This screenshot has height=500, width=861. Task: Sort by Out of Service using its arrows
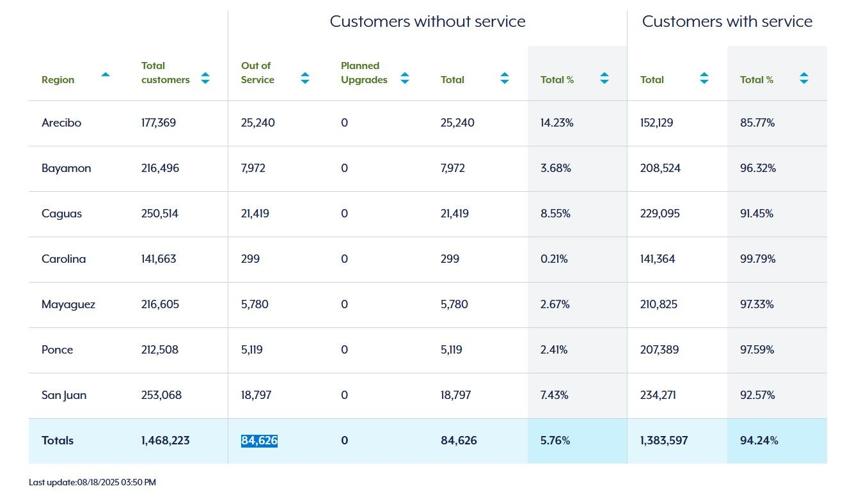(x=305, y=78)
